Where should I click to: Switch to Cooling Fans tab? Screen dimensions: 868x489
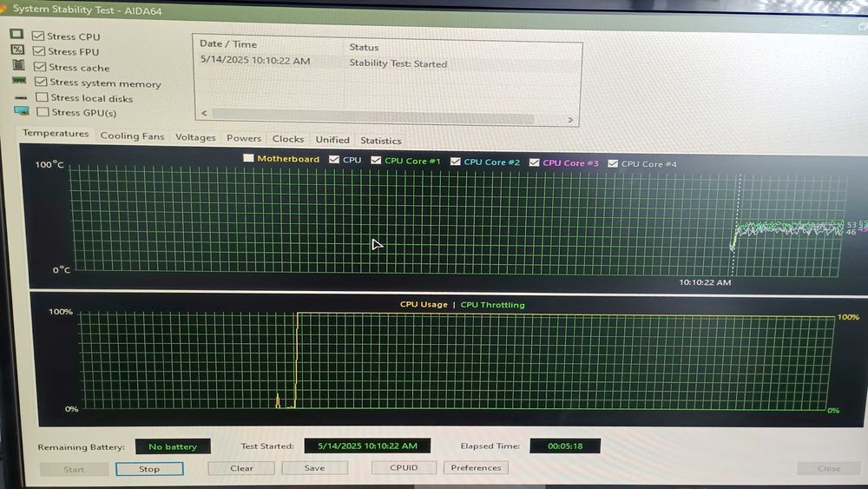132,135
